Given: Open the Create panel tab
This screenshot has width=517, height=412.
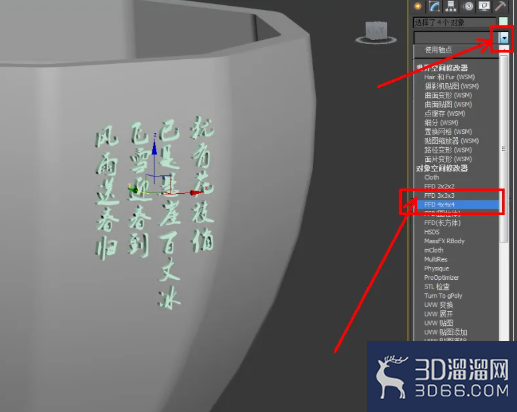Looking at the screenshot, I should (x=417, y=6).
